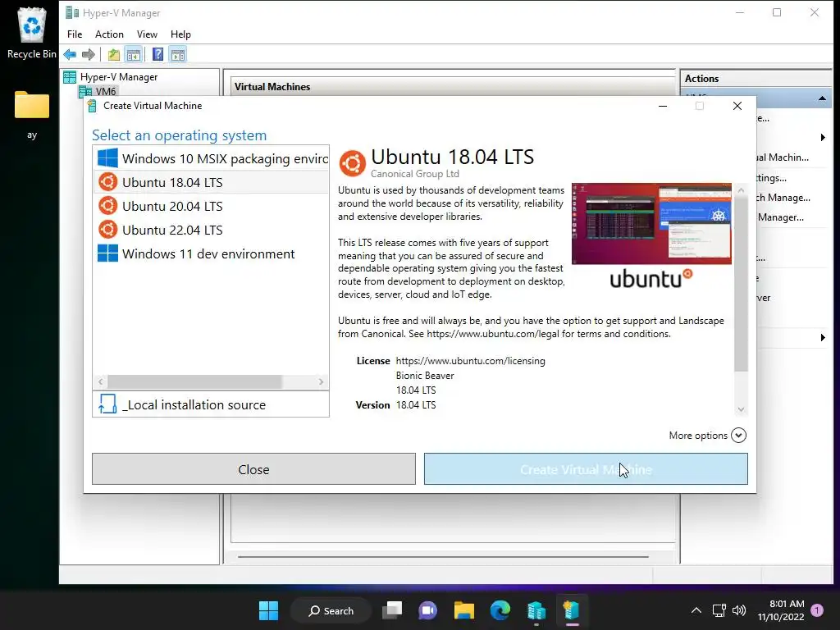Click the Create Virtual Machine taskbar icon
Viewport: 840px width, 630px height.
572,610
